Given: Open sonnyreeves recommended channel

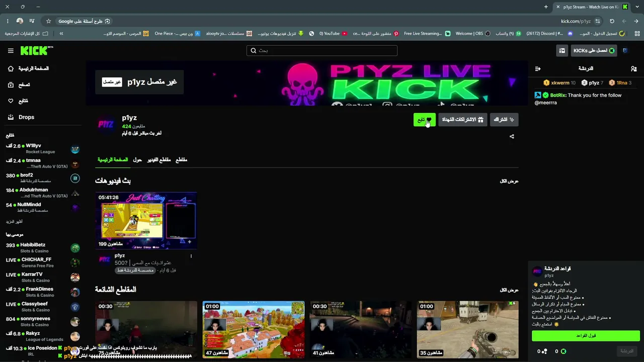Looking at the screenshot, I should tap(43, 321).
